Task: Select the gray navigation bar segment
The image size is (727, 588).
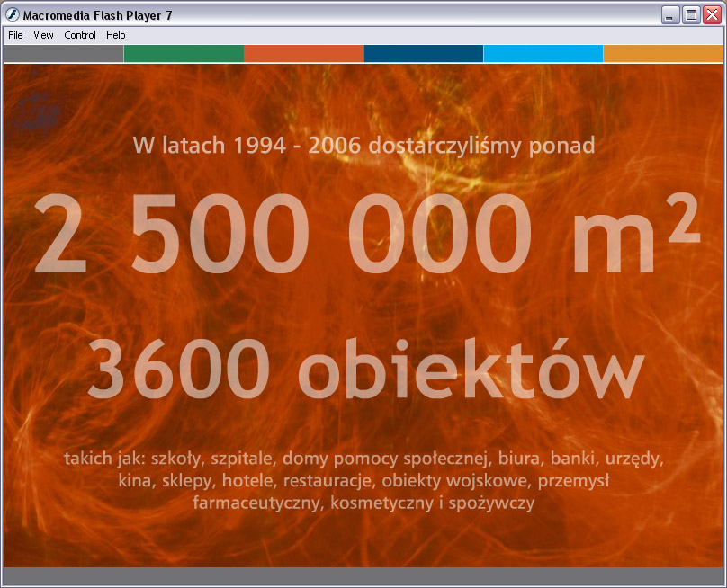Action: click(x=64, y=54)
